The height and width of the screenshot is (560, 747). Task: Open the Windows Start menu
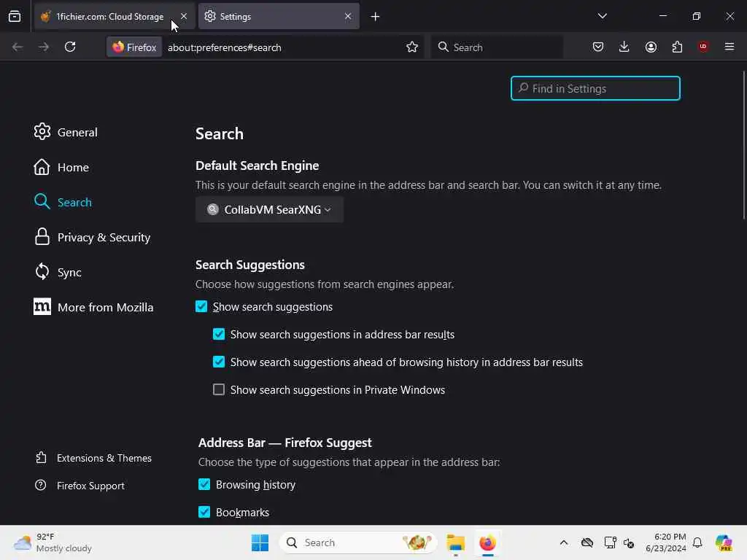(260, 542)
